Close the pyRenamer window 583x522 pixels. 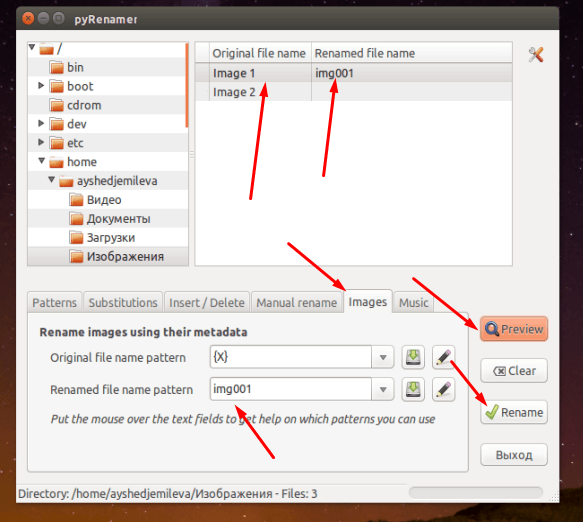click(28, 18)
